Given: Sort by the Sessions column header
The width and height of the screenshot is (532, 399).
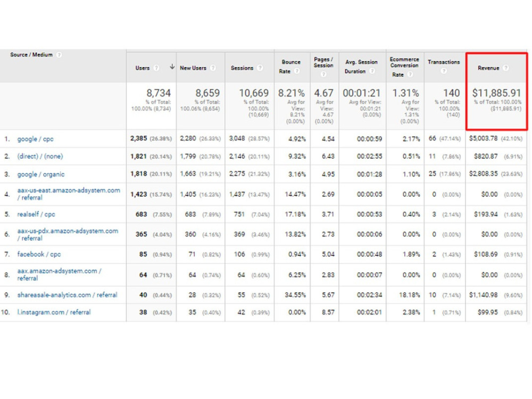Looking at the screenshot, I should point(242,68).
